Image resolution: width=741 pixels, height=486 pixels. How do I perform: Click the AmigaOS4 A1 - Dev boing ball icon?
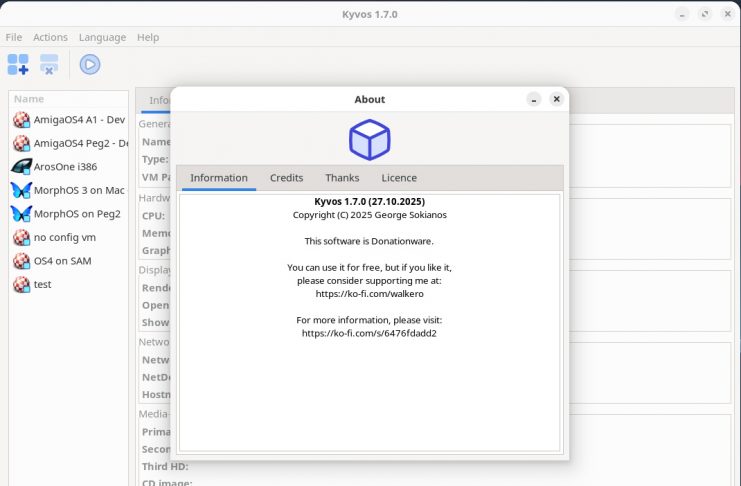pos(22,120)
